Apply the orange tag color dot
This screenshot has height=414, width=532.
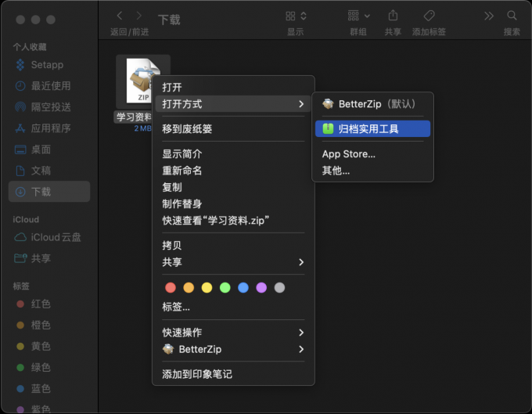(189, 288)
